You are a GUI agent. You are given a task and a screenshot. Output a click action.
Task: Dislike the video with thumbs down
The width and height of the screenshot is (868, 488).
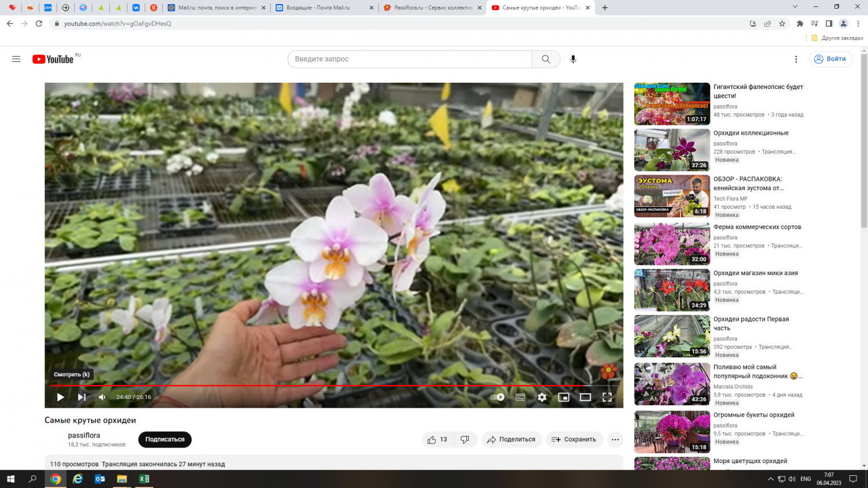click(465, 439)
